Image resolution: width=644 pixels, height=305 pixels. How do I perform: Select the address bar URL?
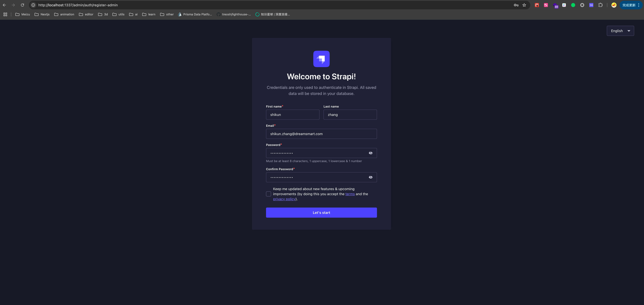point(78,5)
